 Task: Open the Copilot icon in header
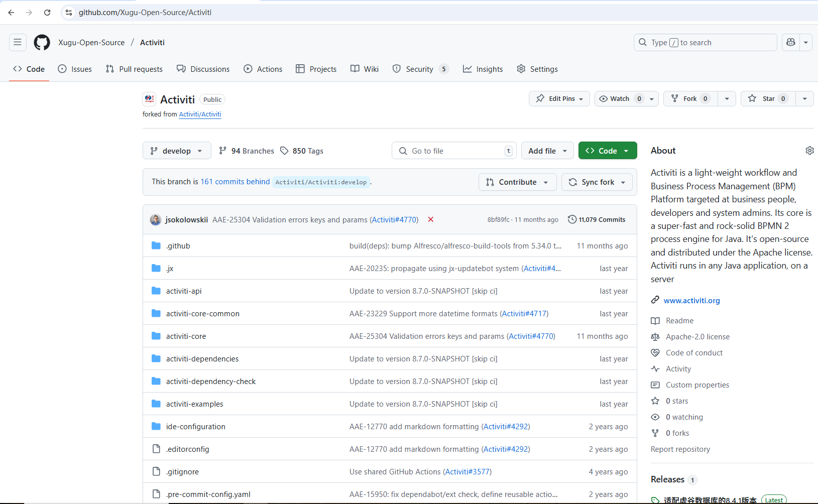tap(791, 42)
